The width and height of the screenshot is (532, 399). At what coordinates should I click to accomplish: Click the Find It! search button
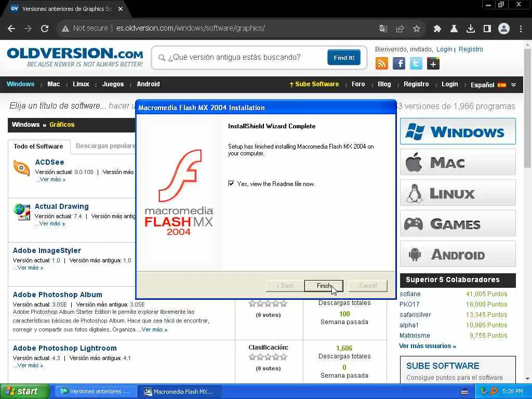344,57
